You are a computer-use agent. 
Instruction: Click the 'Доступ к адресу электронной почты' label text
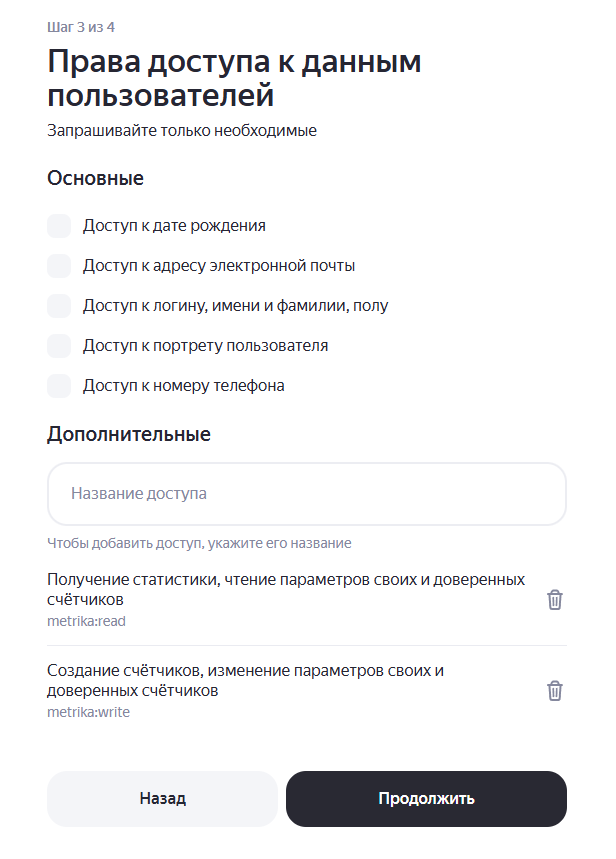point(219,266)
